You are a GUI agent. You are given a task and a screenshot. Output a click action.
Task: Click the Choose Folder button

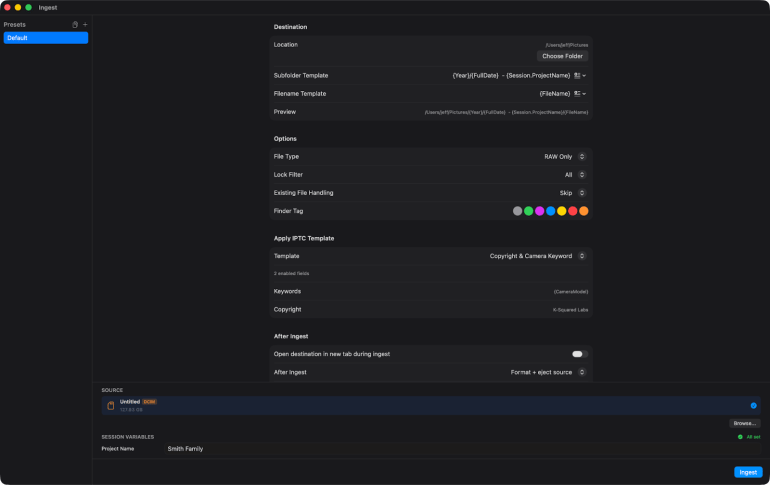(562, 56)
